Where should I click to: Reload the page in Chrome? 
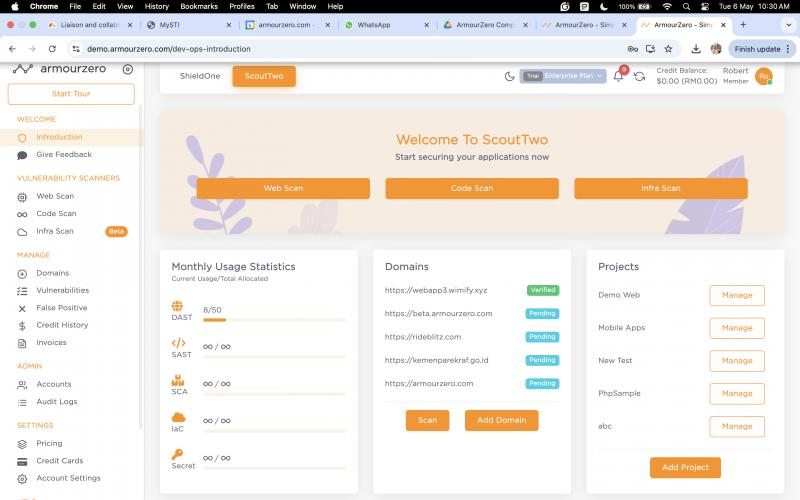pyautogui.click(x=52, y=49)
